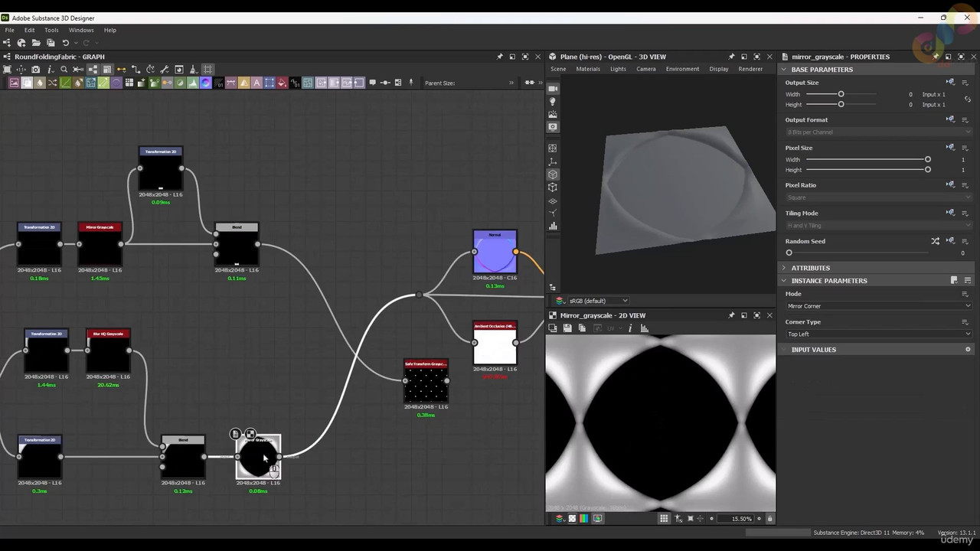This screenshot has width=980, height=551.
Task: Save the 2D view image as bitmap
Action: click(x=567, y=328)
